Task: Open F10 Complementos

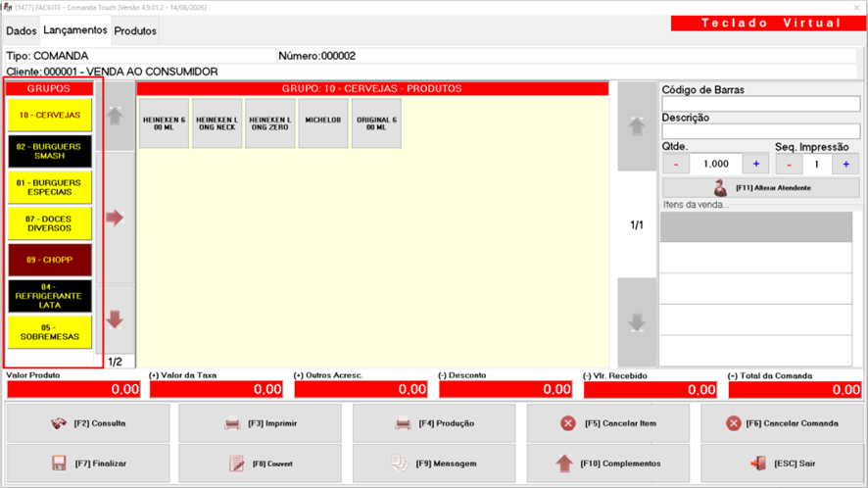Action: 607,464
